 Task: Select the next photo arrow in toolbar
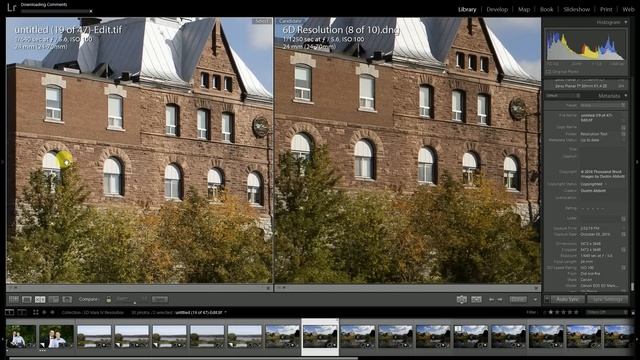tap(500, 299)
